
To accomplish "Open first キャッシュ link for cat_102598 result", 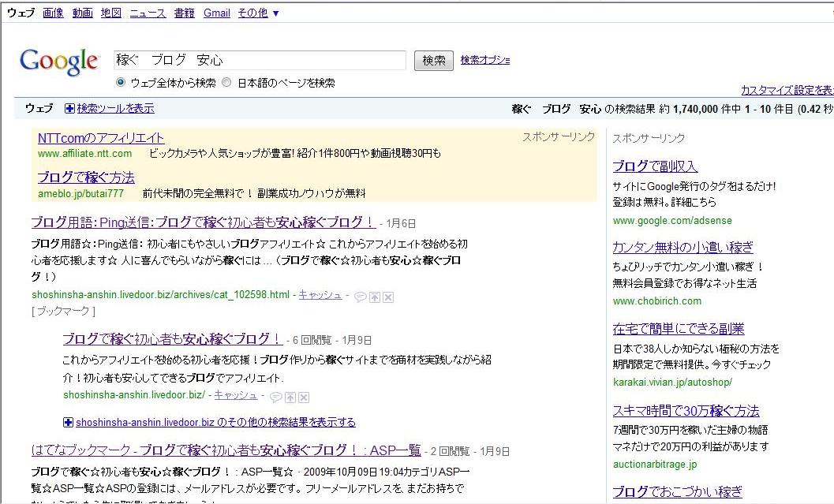I will coord(320,294).
